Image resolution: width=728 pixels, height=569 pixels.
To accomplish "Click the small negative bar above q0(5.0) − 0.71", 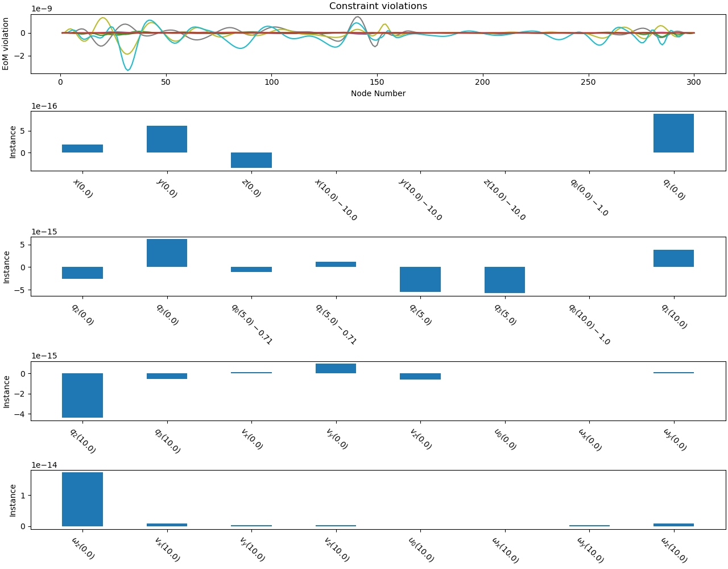I will pyautogui.click(x=251, y=269).
